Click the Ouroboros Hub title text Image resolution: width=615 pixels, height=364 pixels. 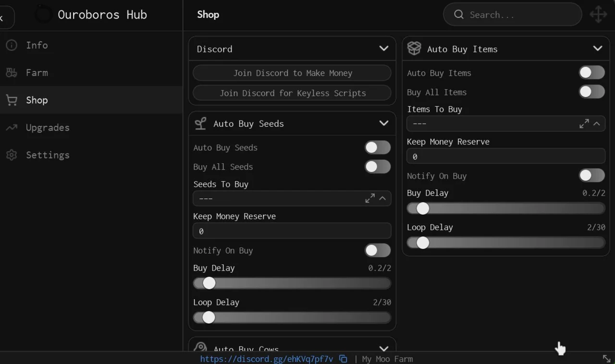point(102,14)
